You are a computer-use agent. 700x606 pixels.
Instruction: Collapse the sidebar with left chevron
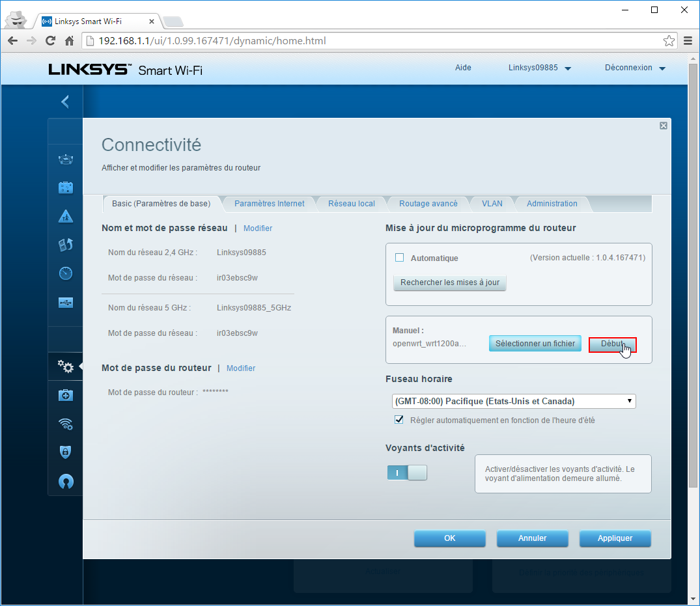point(65,102)
